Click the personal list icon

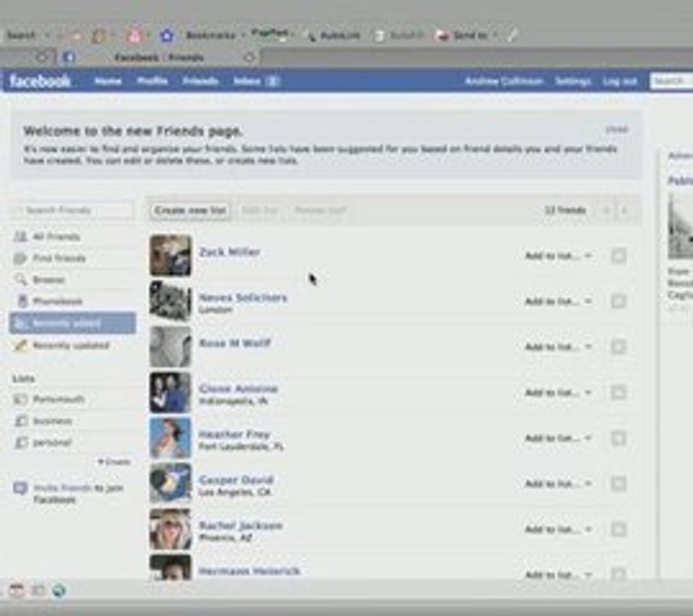[21, 442]
